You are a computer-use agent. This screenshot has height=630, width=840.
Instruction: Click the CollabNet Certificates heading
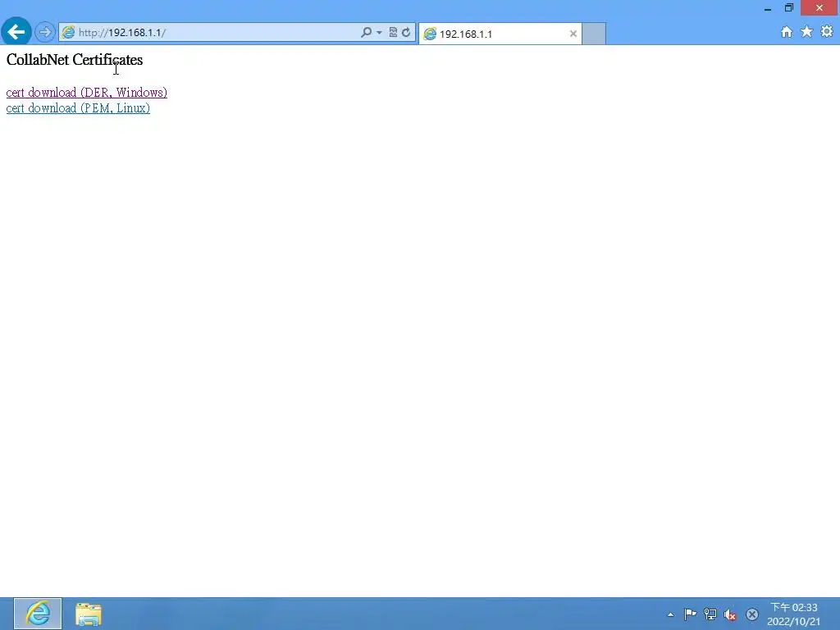click(x=75, y=59)
